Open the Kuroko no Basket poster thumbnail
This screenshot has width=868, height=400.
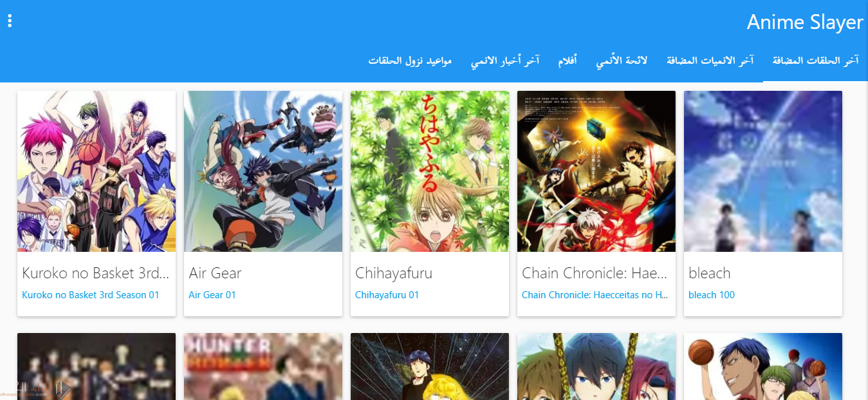click(x=97, y=171)
